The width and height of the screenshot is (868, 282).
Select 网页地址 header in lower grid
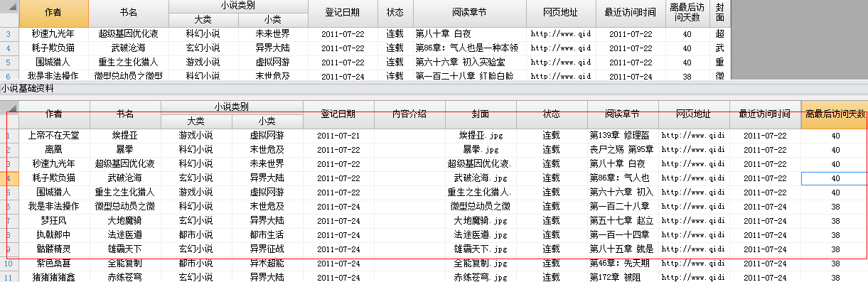click(x=693, y=114)
